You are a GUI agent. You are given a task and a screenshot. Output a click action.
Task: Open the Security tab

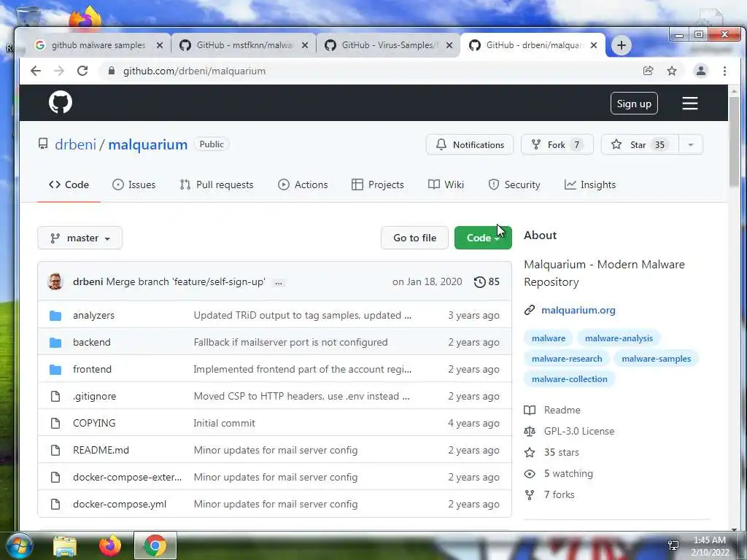pyautogui.click(x=514, y=184)
